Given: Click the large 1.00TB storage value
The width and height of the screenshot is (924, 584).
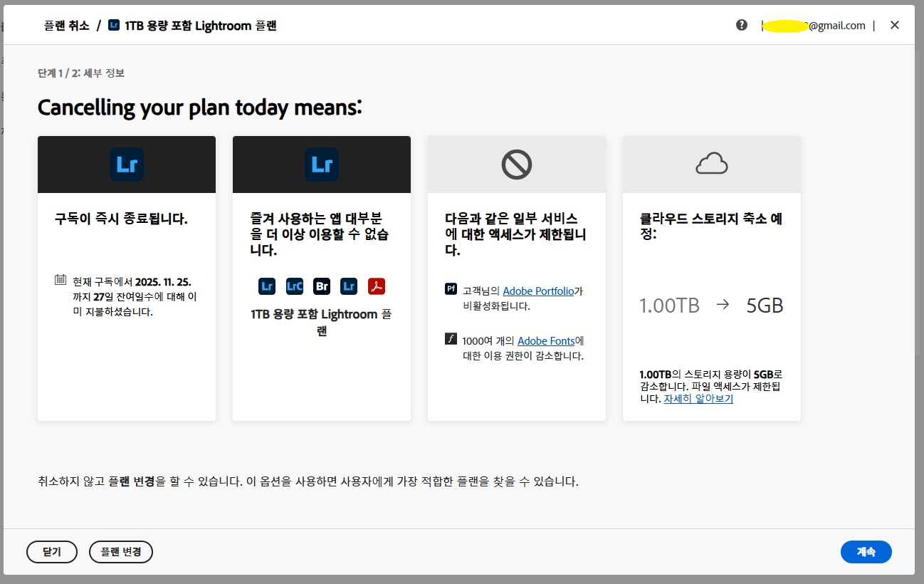Looking at the screenshot, I should pos(669,306).
